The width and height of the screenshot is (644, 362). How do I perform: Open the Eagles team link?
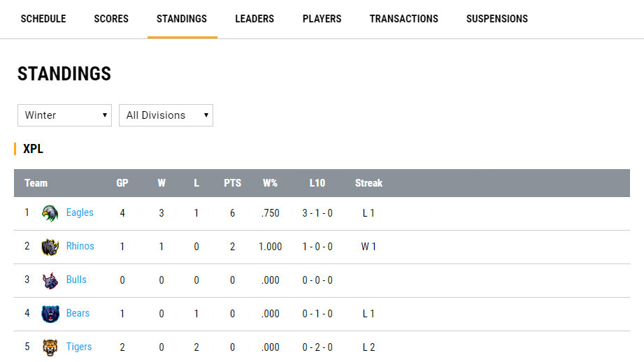point(80,212)
